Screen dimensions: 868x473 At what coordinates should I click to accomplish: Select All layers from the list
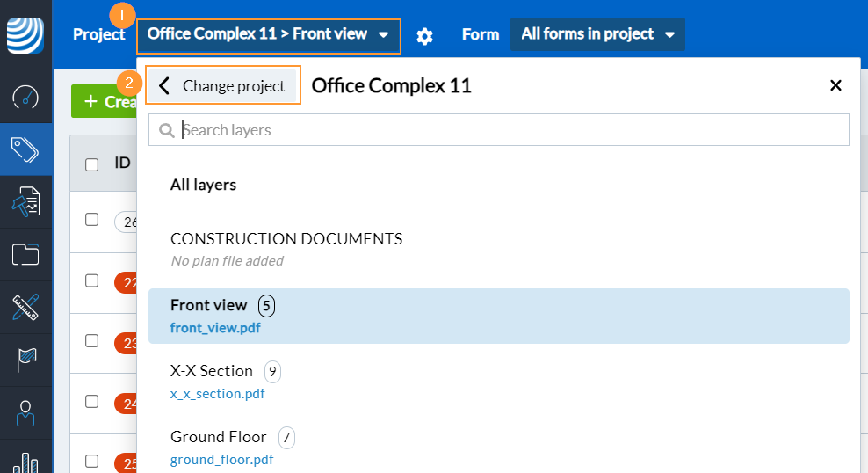tap(203, 185)
